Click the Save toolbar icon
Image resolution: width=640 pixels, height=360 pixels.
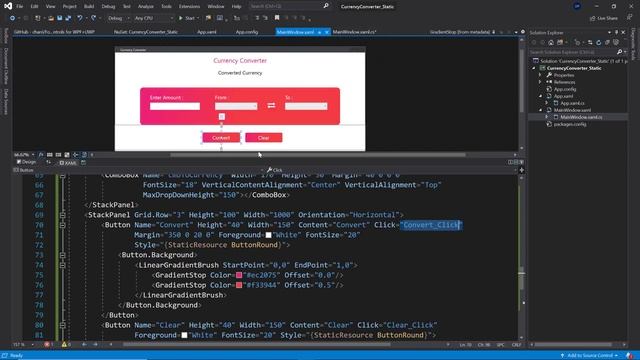(x=60, y=18)
